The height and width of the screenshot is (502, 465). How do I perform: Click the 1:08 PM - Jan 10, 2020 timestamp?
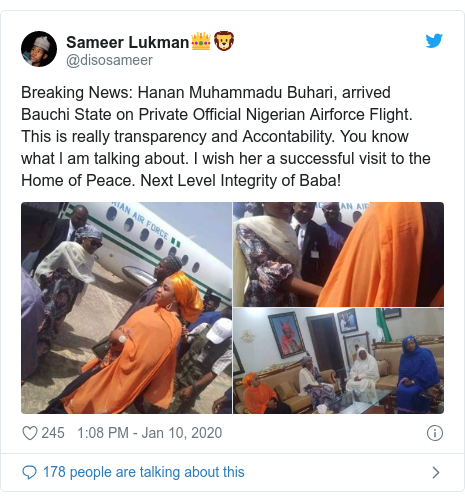(x=149, y=433)
